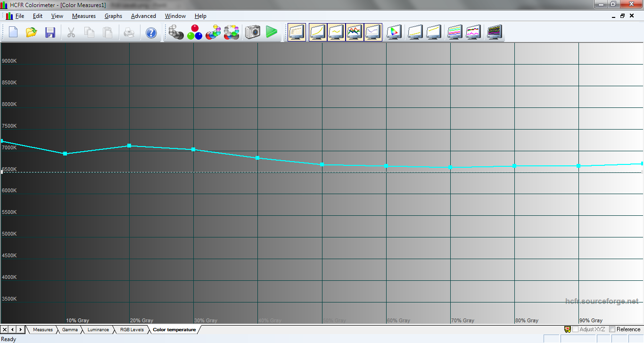Screen dimensions: 644x343
Task: Click the 9000K axis label
Action: pos(9,61)
